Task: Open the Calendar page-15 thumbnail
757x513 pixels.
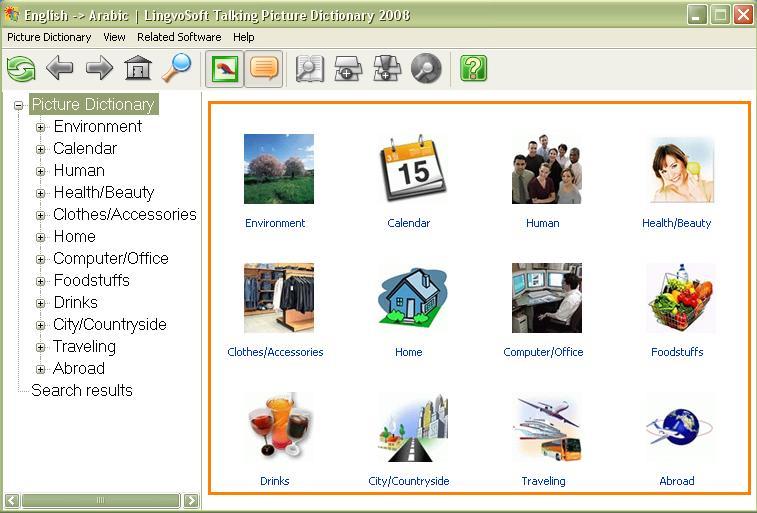Action: click(413, 168)
